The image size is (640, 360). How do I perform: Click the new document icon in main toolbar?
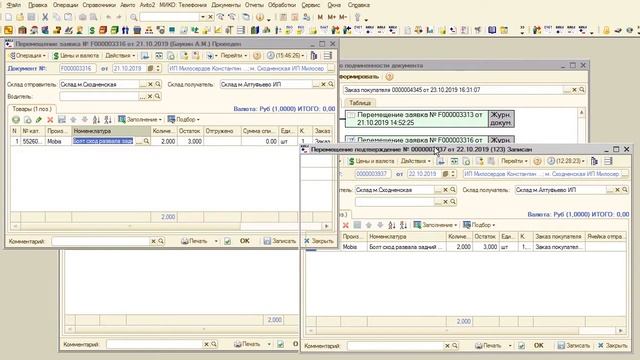[x=9, y=17]
